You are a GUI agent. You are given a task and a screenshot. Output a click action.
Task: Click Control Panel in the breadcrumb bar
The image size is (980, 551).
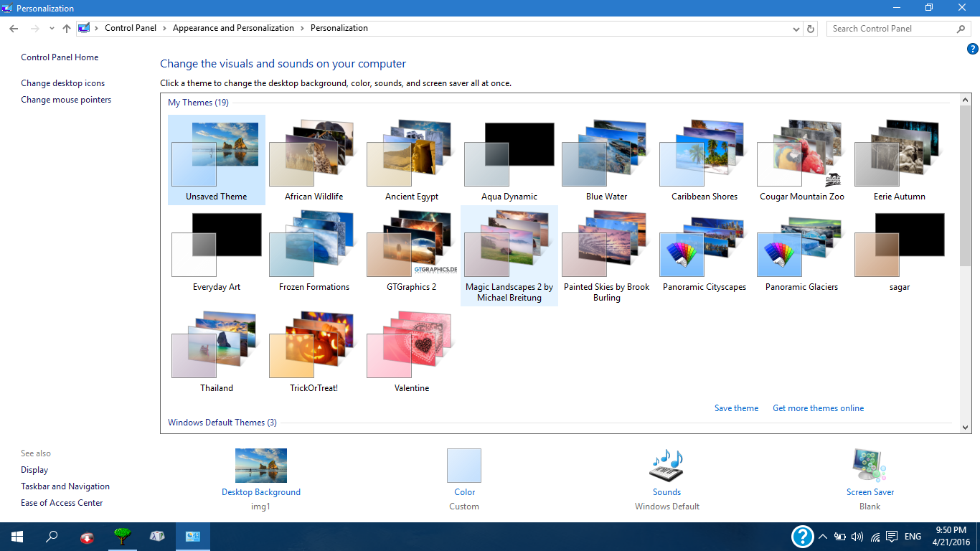tap(131, 28)
